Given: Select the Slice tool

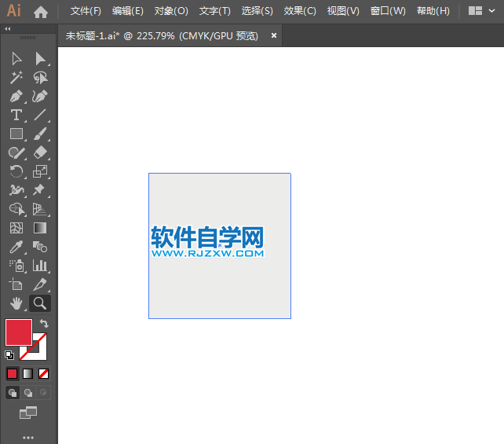Looking at the screenshot, I should pos(40,284).
